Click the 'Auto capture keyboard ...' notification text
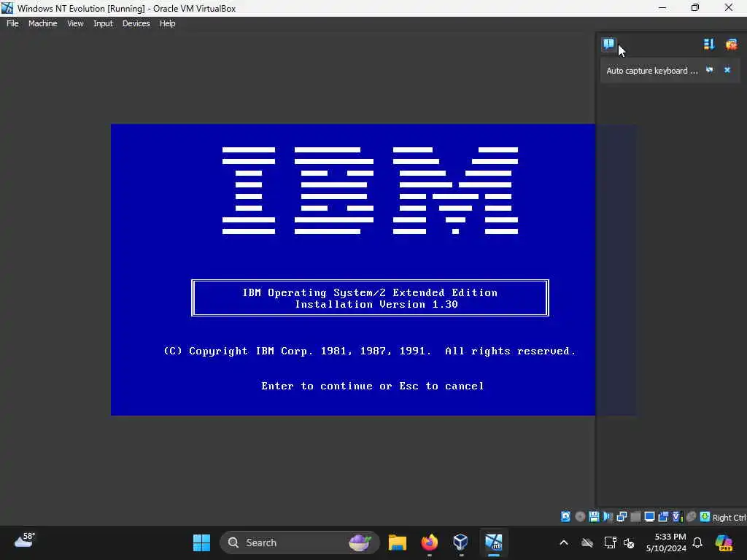This screenshot has height=560, width=747. tap(651, 71)
